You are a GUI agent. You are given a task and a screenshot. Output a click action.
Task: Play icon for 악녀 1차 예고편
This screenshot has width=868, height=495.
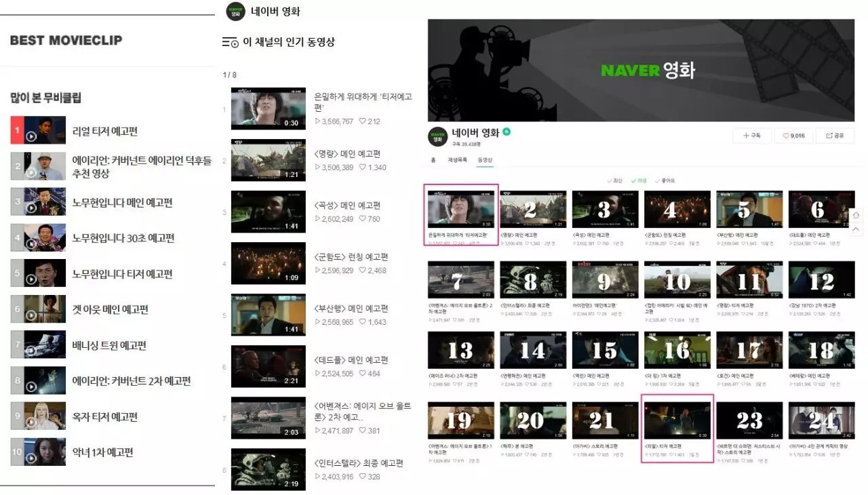click(31, 458)
